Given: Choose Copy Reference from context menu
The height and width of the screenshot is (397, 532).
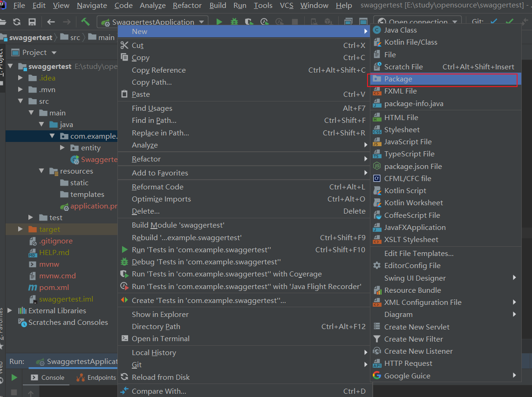Looking at the screenshot, I should pos(244,70).
